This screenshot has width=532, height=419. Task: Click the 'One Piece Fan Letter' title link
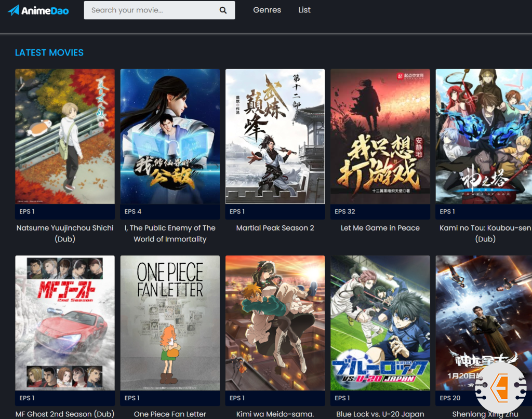170,414
